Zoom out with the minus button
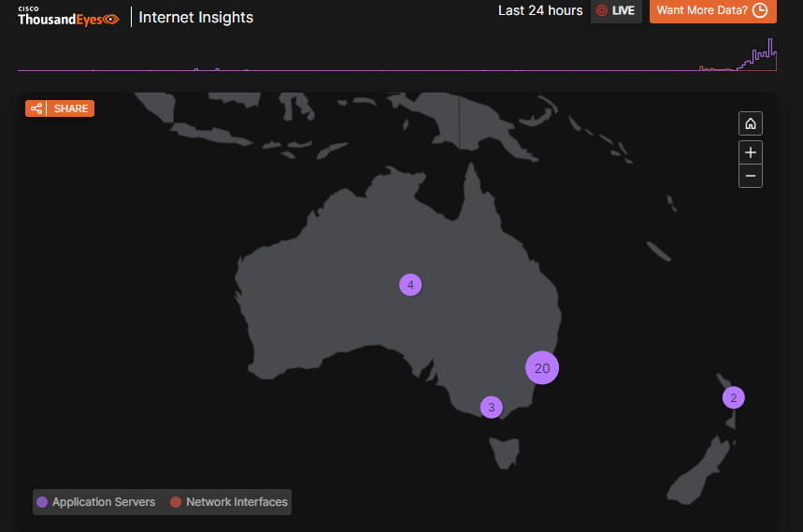803x532 pixels. click(750, 176)
